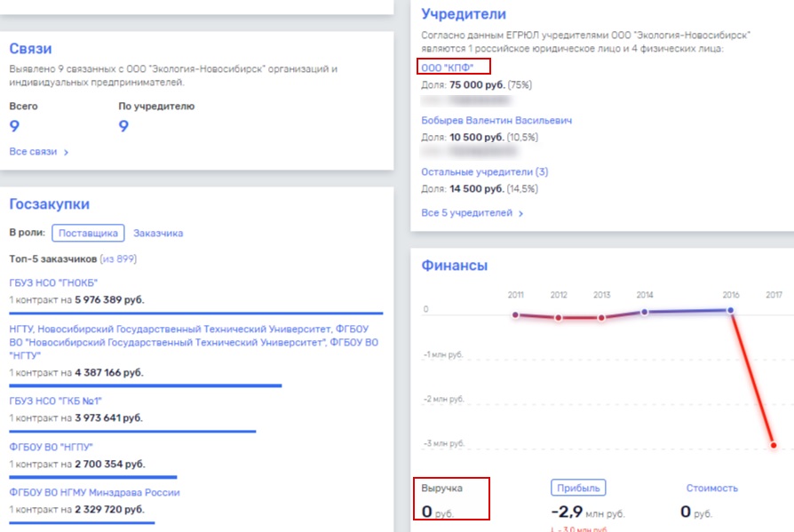Open the 'из 899' customers link
Viewport: 794px width, 532px height.
pyautogui.click(x=118, y=258)
